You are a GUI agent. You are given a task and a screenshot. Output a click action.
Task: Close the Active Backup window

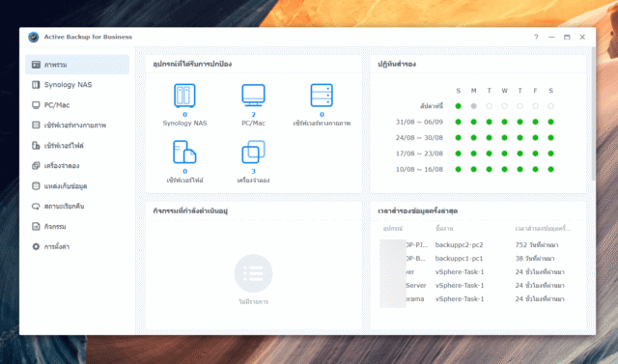tap(582, 37)
